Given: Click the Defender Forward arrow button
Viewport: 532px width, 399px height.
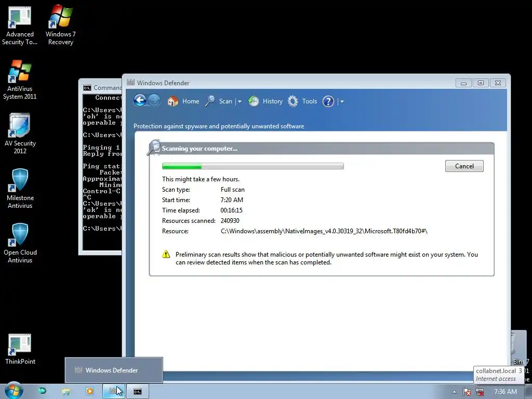Looking at the screenshot, I should coord(154,100).
